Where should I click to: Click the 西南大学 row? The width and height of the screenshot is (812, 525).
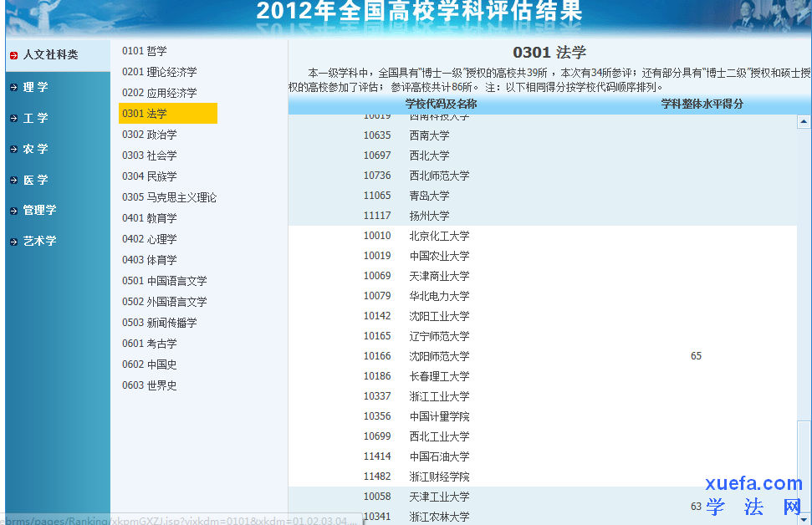[542, 135]
